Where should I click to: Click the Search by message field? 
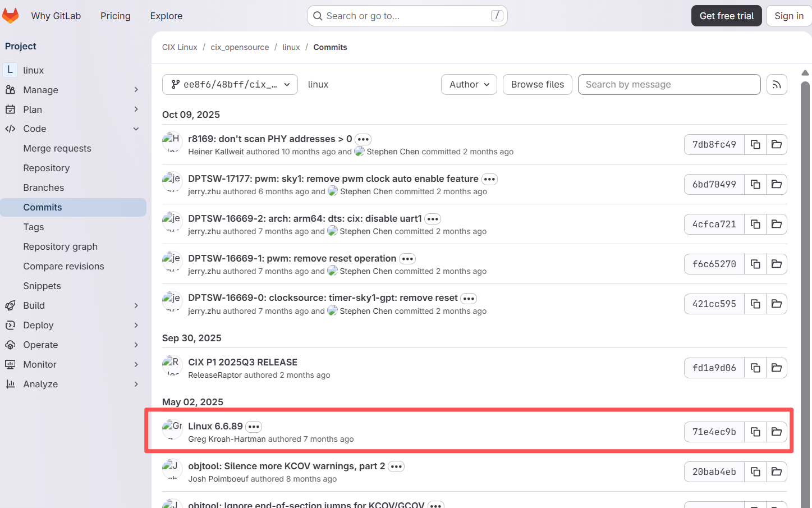(x=669, y=85)
